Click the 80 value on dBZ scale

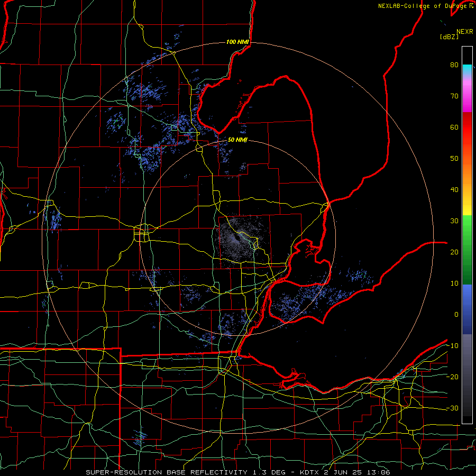(x=454, y=65)
